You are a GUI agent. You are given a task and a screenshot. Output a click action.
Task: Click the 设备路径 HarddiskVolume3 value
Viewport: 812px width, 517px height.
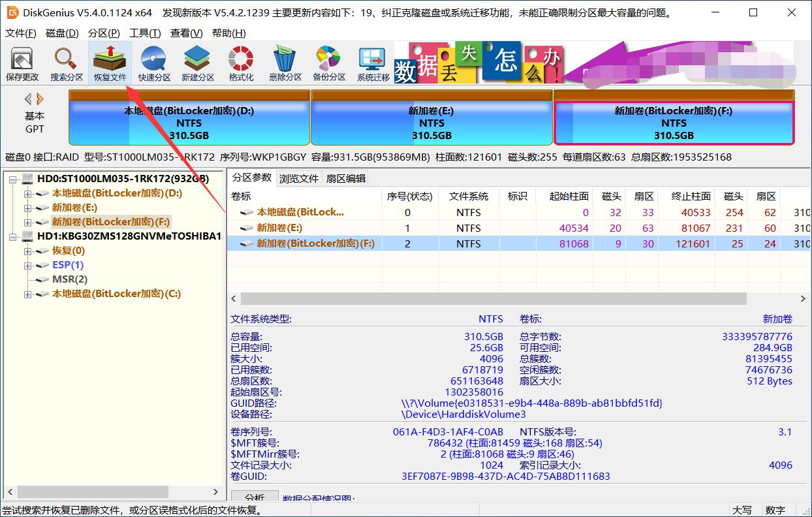(463, 415)
